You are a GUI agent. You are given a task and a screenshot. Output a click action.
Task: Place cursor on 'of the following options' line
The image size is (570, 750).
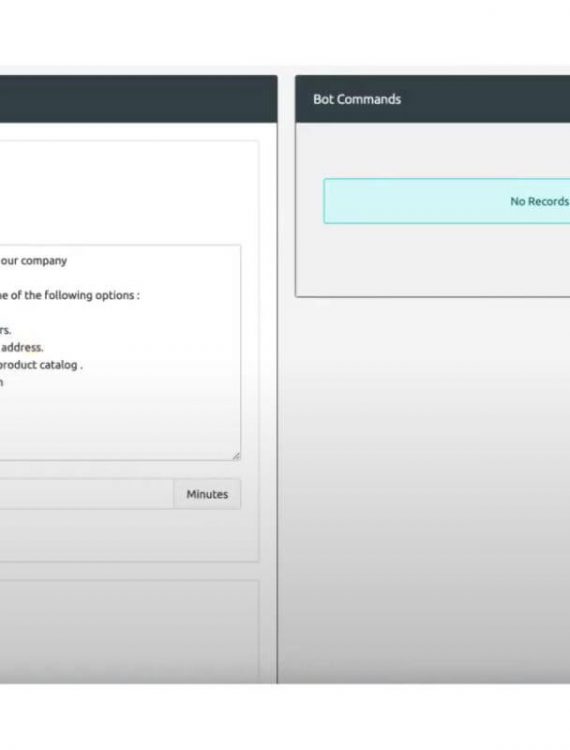(70, 295)
